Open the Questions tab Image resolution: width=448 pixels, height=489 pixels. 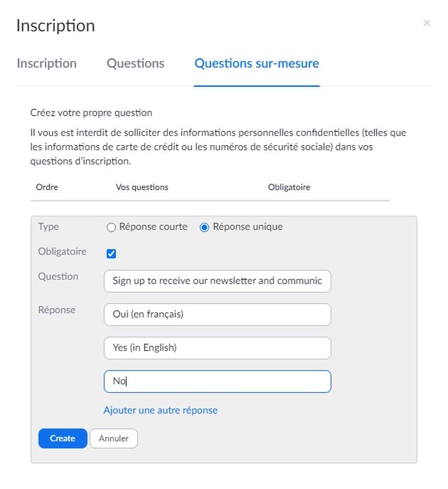tap(136, 64)
